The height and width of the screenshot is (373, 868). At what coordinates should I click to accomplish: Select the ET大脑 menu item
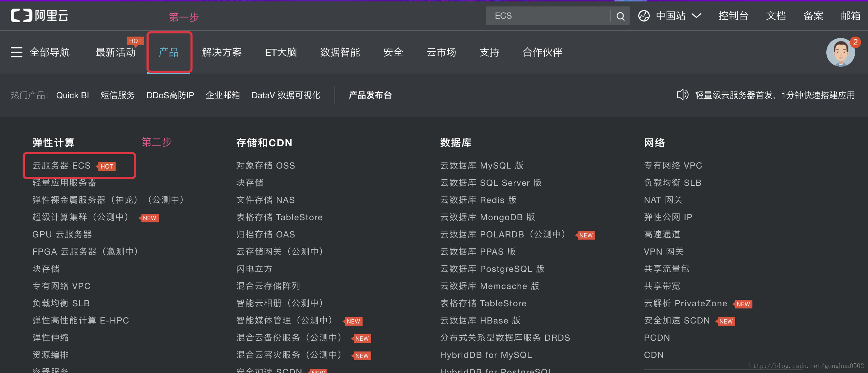[x=281, y=52]
